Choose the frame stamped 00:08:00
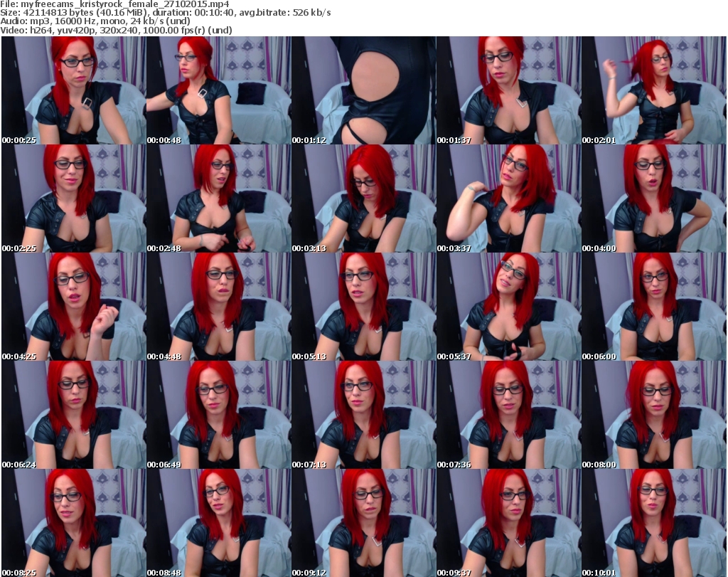This screenshot has width=728, height=577. [654, 415]
